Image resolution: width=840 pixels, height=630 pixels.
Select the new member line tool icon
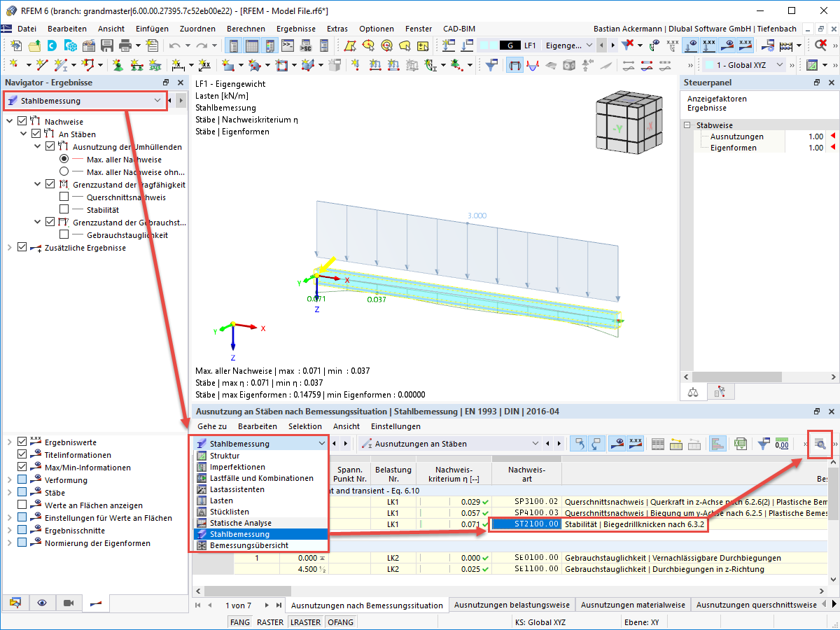click(x=42, y=65)
